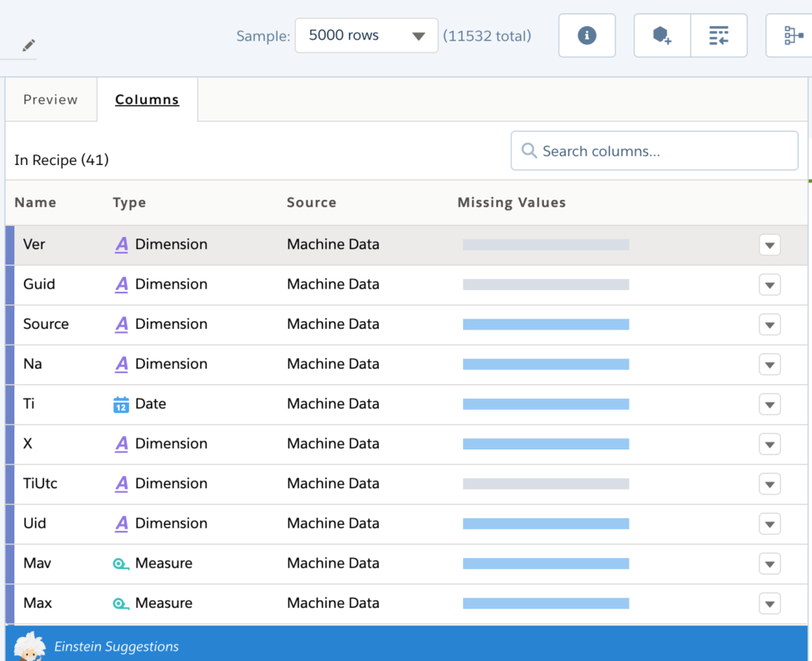Click the add transform hexagon icon
This screenshot has width=812, height=661.
[662, 35]
